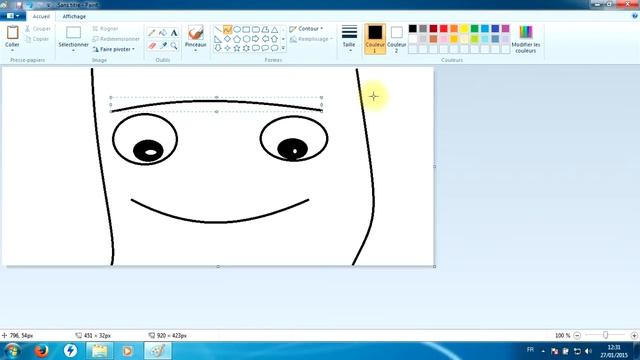Viewport: 640px width, 360px height.
Task: Choose the triangle shape
Action: [x=274, y=29]
